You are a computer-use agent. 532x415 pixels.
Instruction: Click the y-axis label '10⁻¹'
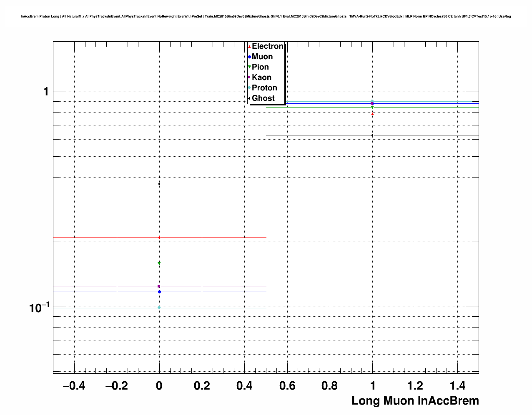39,307
